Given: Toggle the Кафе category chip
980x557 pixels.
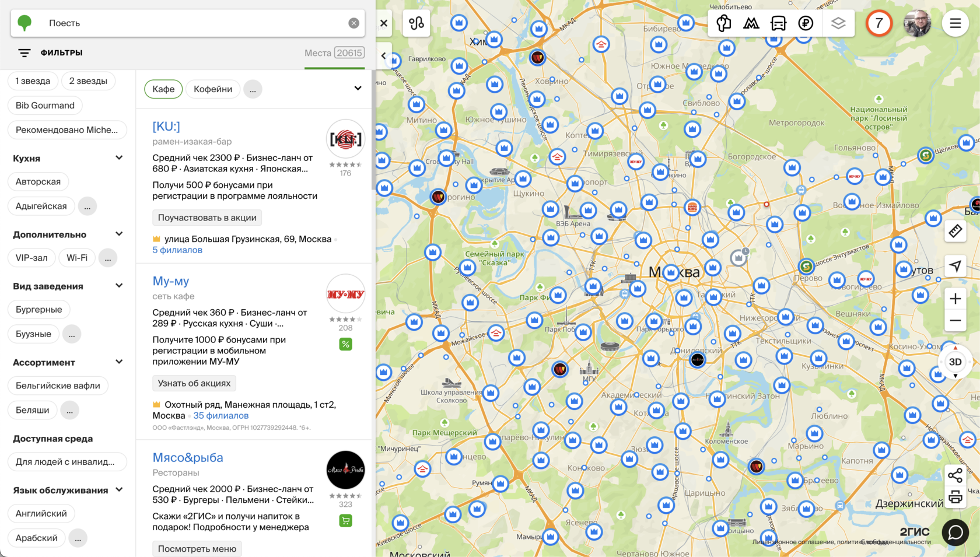Looking at the screenshot, I should tap(163, 89).
